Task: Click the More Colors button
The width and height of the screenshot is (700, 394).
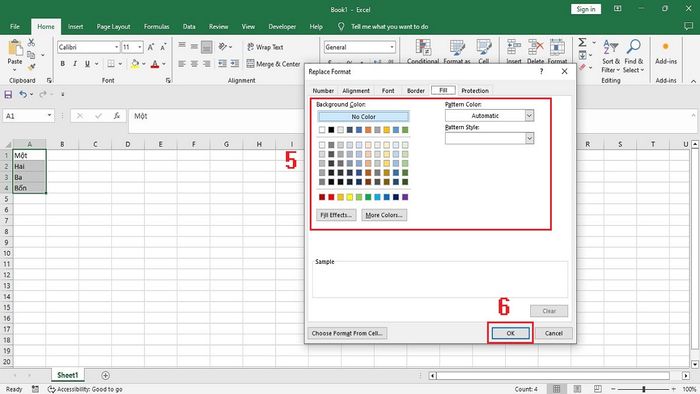Action: (x=384, y=215)
